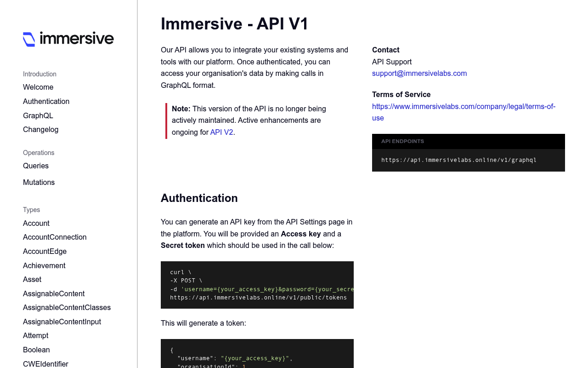Open the CWEIdentifier type entry
The width and height of the screenshot is (588, 368).
coord(45,364)
